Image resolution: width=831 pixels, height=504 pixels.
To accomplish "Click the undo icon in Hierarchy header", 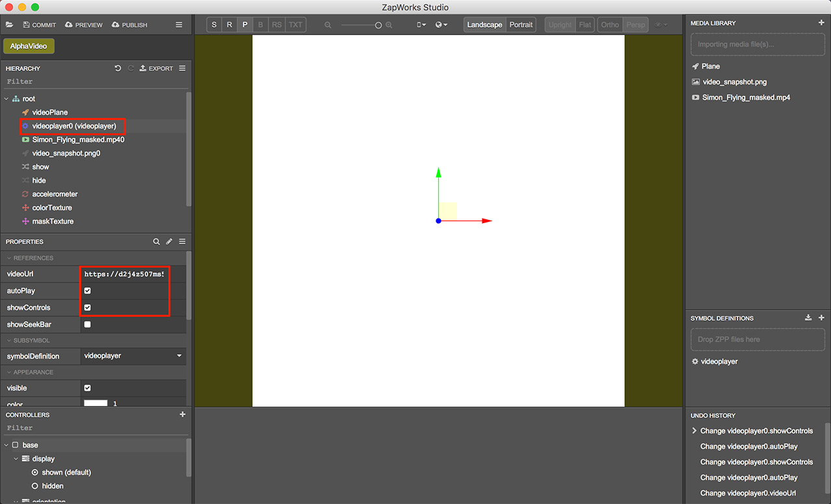I will 118,68.
